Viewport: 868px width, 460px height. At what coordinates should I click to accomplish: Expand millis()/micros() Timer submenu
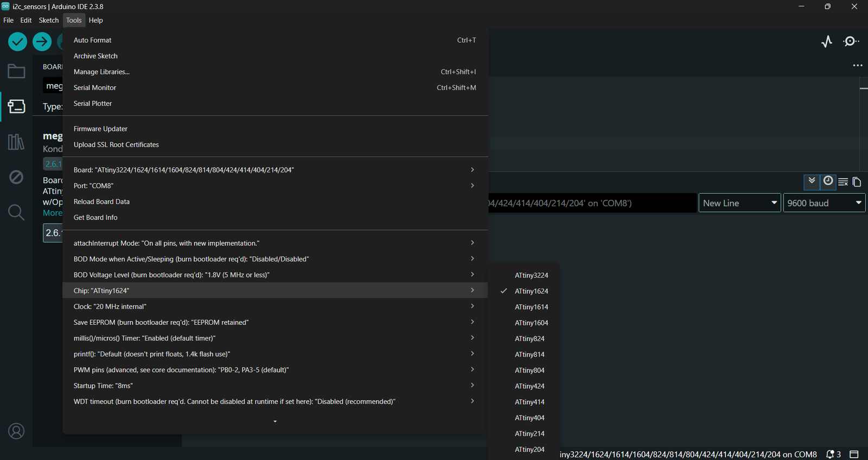[275, 338]
